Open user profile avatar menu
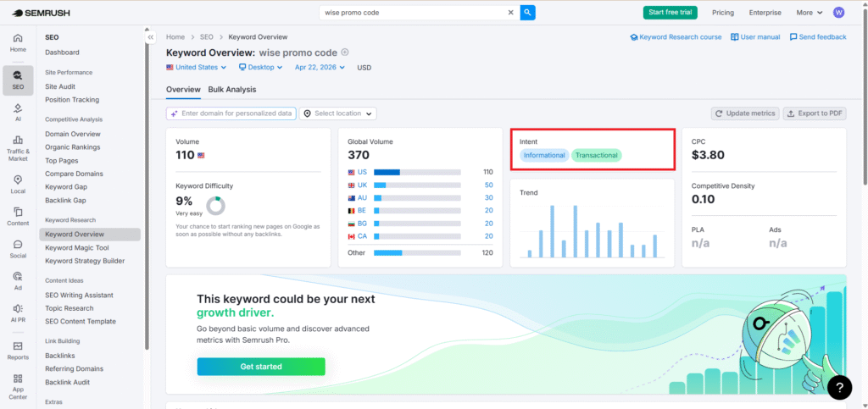Screen dimensions: 868x409 [x=839, y=13]
